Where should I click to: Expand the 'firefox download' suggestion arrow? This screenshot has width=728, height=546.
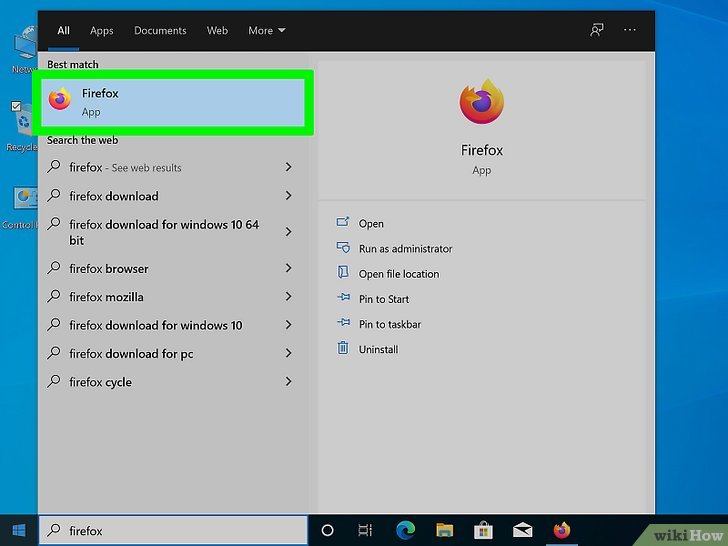(x=288, y=196)
